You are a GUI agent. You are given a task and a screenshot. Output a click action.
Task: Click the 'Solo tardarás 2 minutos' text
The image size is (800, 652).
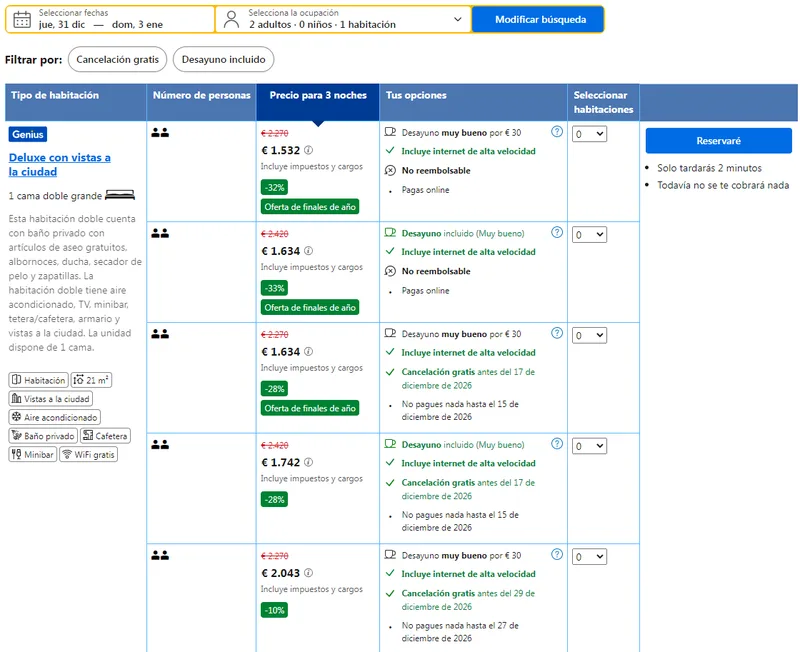[x=709, y=168]
